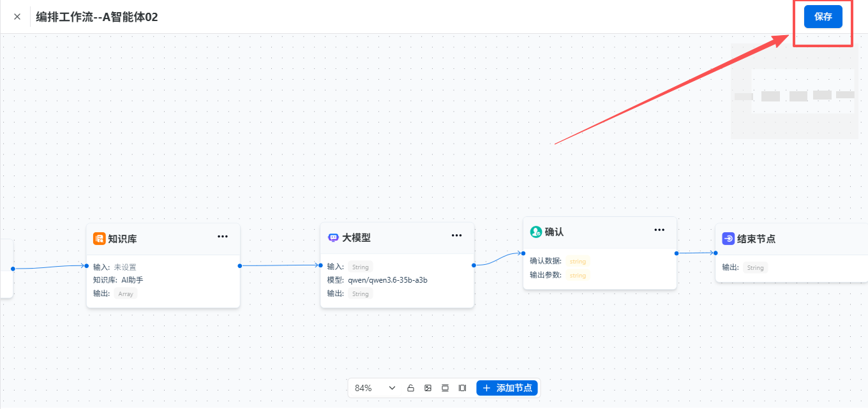Click the 确认数据 string tag
Viewport: 868px width, 409px height.
[578, 262]
